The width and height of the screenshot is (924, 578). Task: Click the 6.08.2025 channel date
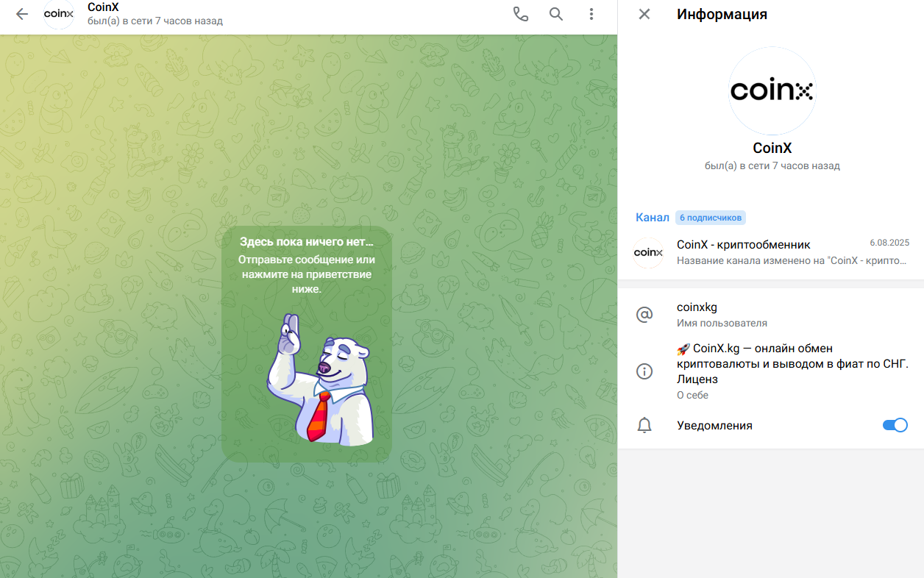[x=889, y=242]
